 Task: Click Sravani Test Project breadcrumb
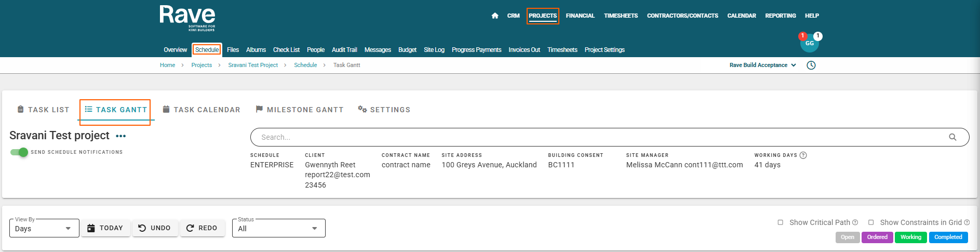tap(253, 65)
